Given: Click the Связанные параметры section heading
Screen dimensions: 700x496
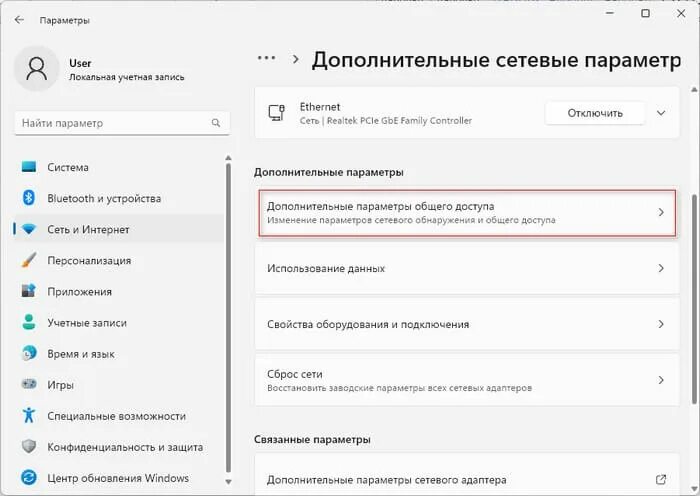Looking at the screenshot, I should click(x=312, y=439).
